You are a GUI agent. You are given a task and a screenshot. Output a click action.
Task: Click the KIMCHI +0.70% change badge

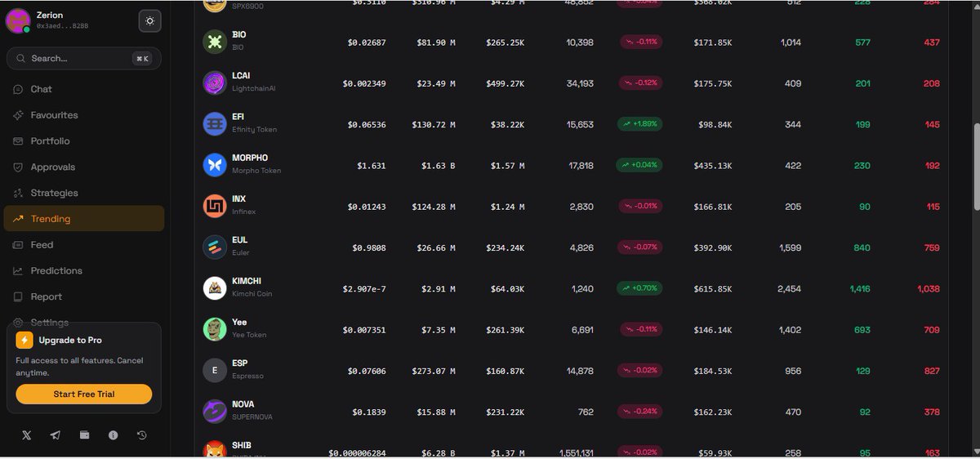coord(639,288)
